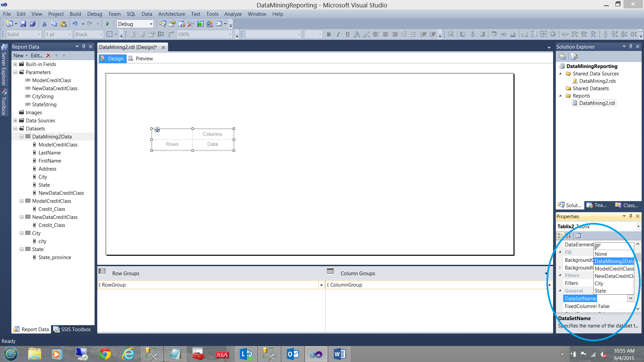Open the 100% zoom dropdown
644x362 pixels.
pos(230,35)
